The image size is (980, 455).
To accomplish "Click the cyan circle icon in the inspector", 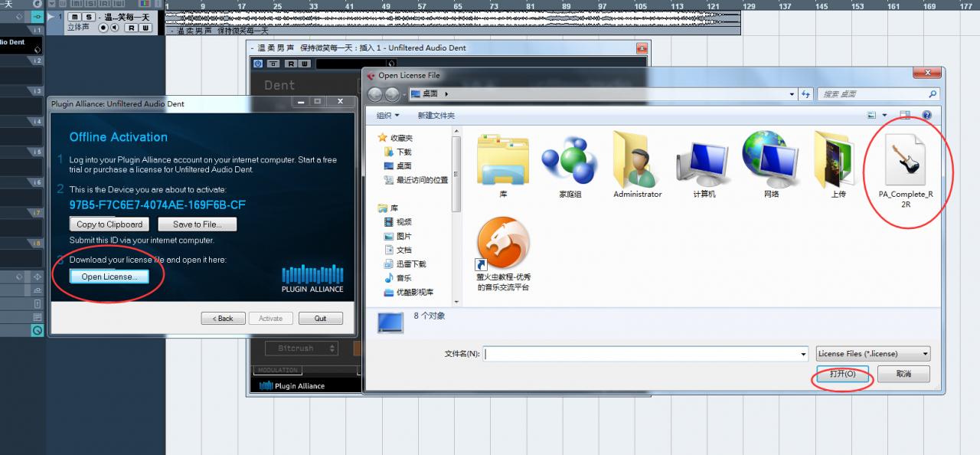I will [37, 331].
